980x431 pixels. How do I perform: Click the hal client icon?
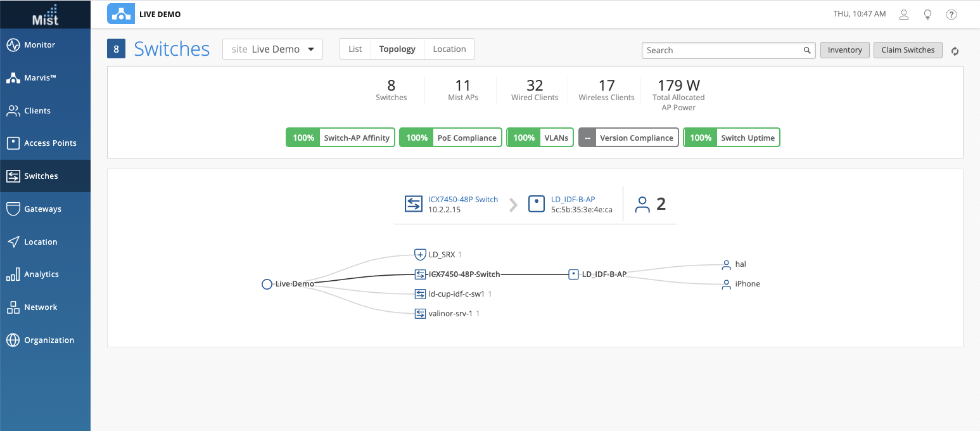tap(727, 264)
